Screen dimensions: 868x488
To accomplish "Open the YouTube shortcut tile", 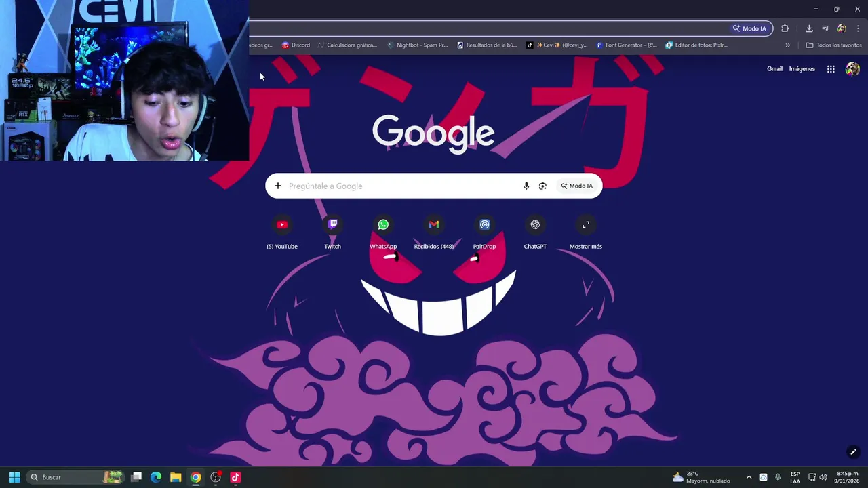I will 282,232.
